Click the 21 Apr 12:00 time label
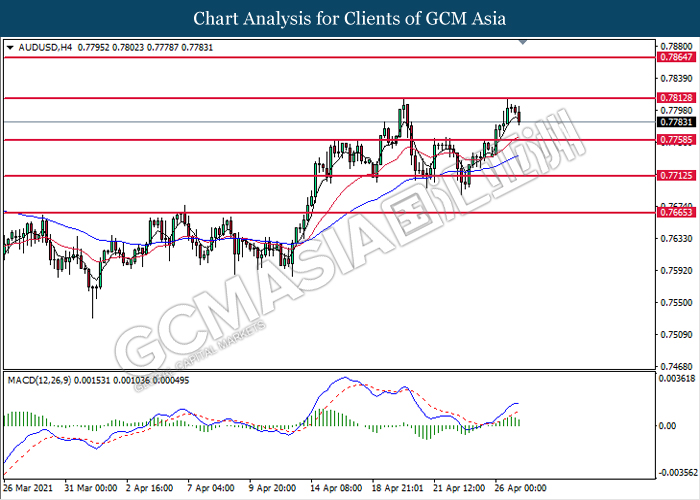Image resolution: width=700 pixels, height=500 pixels. (459, 488)
